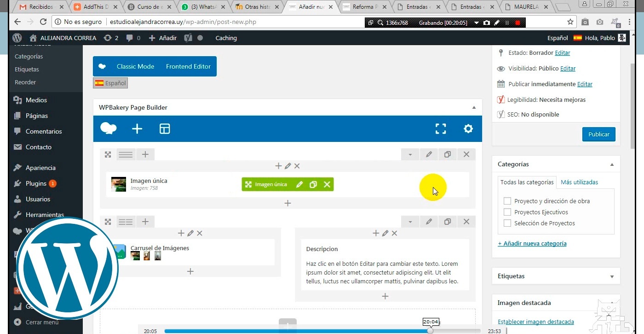Clone the second row with copy icon
644x334 pixels.
(448, 222)
